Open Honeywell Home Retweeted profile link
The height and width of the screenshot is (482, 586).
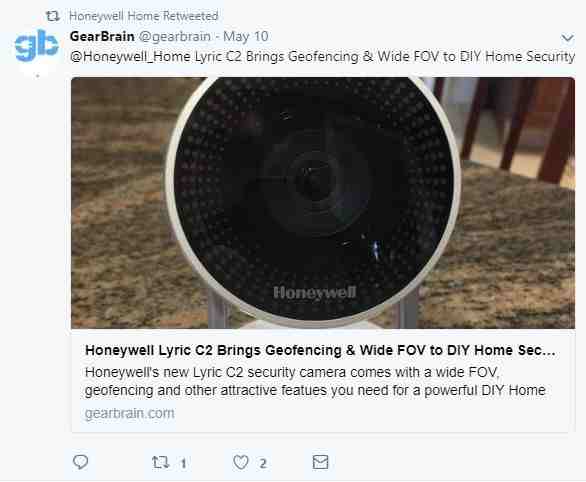(x=144, y=16)
